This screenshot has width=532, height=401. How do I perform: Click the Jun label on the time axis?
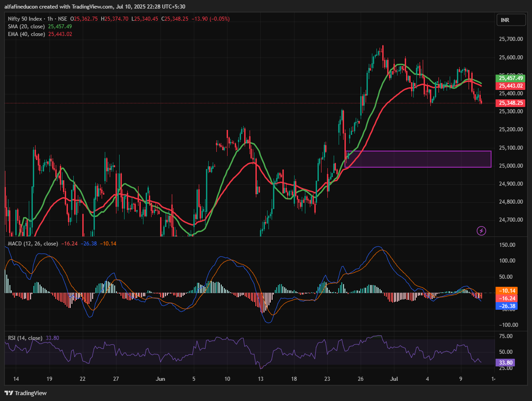coord(160,379)
